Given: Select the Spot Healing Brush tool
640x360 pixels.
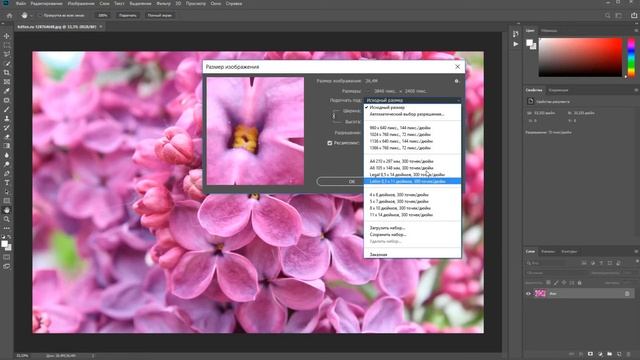Looking at the screenshot, I should coord(7,100).
